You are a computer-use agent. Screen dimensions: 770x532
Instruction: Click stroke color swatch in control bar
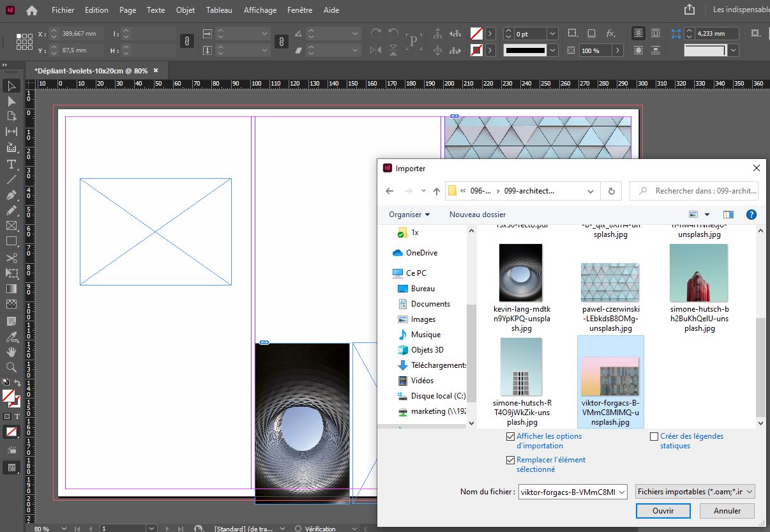(476, 50)
